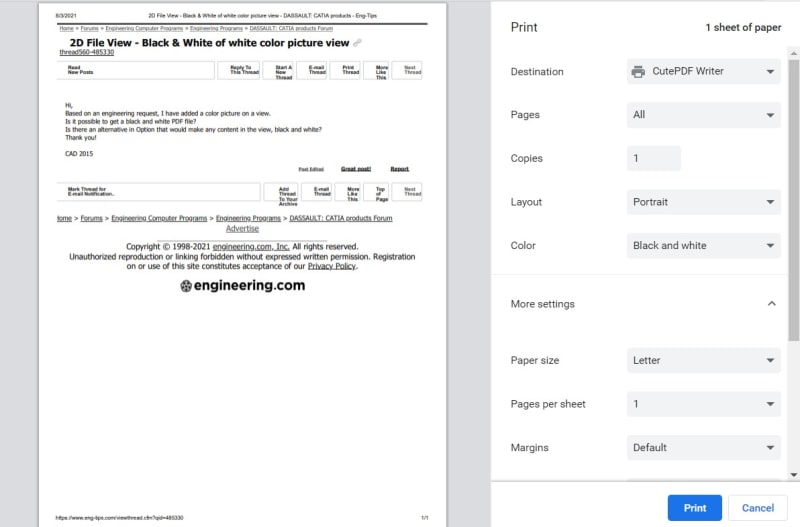800x527 pixels.
Task: Click the engineering.com logo in preview
Action: pos(242,286)
